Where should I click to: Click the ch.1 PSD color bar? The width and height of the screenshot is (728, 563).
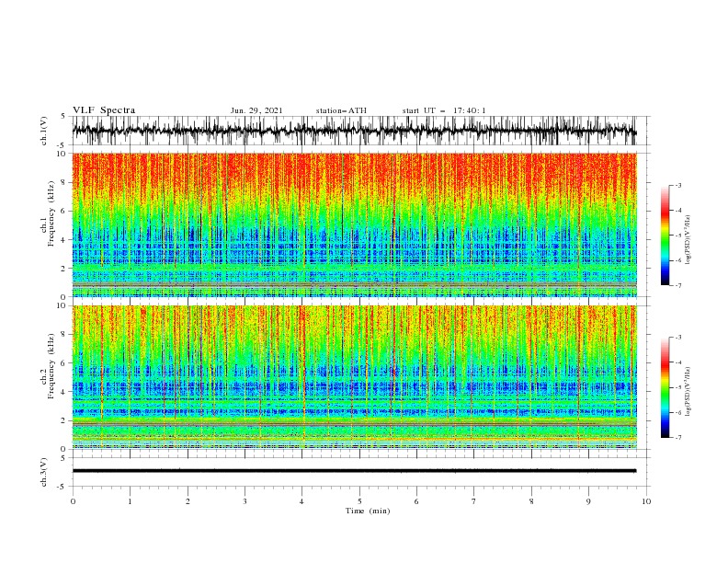[665, 236]
